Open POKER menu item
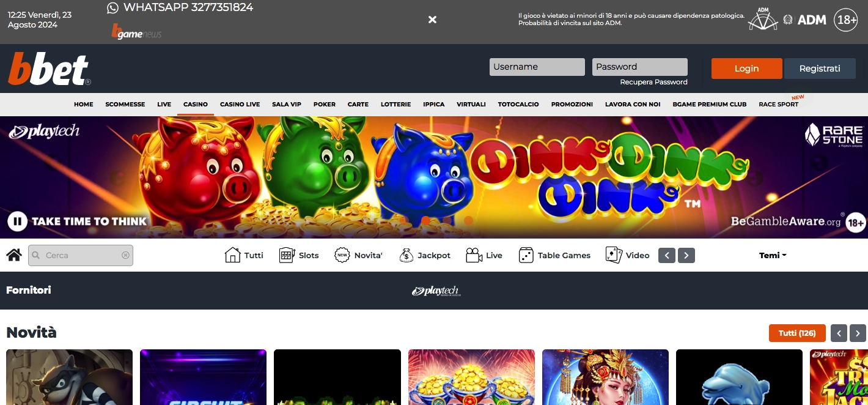 pyautogui.click(x=325, y=105)
